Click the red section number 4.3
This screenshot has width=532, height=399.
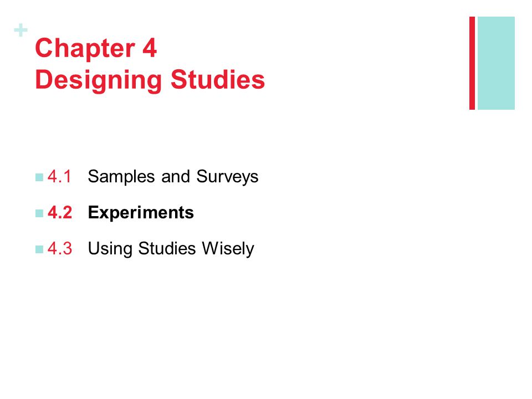(60, 248)
